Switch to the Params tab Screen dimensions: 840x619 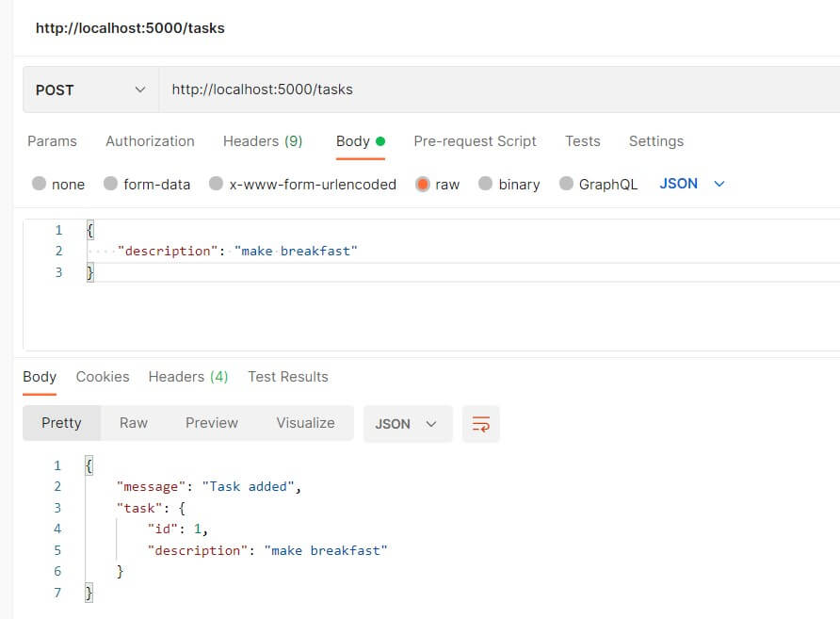[52, 141]
